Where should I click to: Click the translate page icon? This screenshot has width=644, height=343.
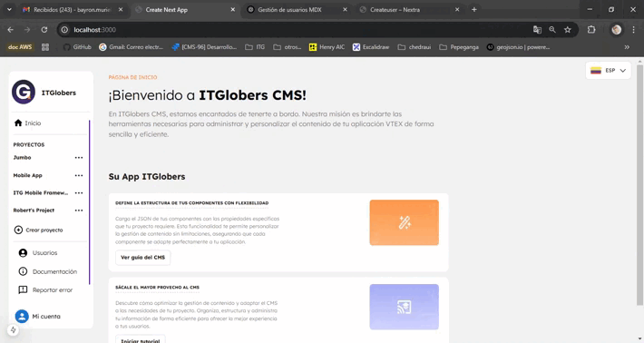click(537, 30)
